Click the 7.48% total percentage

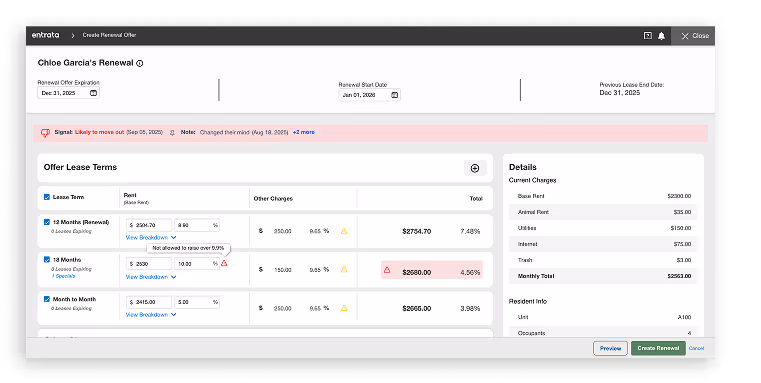click(470, 232)
